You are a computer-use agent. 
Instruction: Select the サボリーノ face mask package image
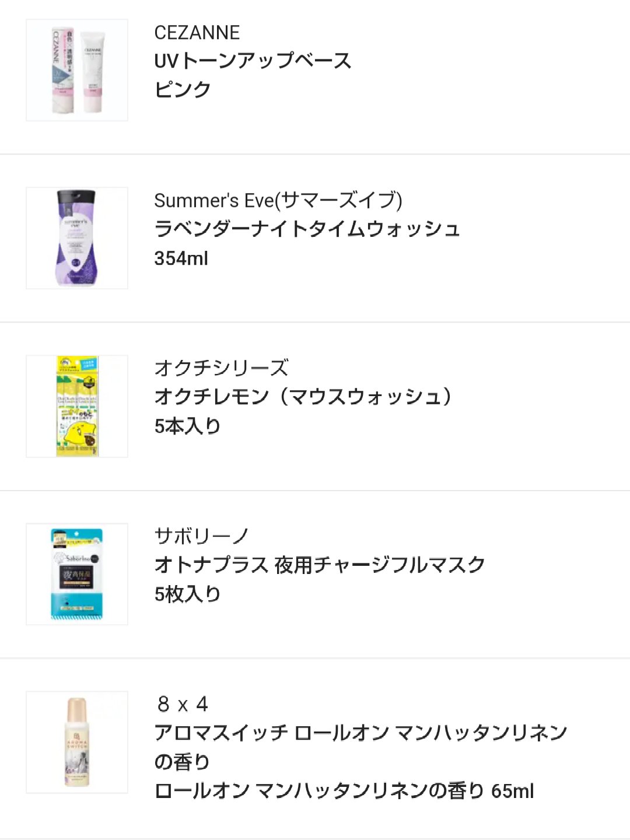tap(77, 574)
